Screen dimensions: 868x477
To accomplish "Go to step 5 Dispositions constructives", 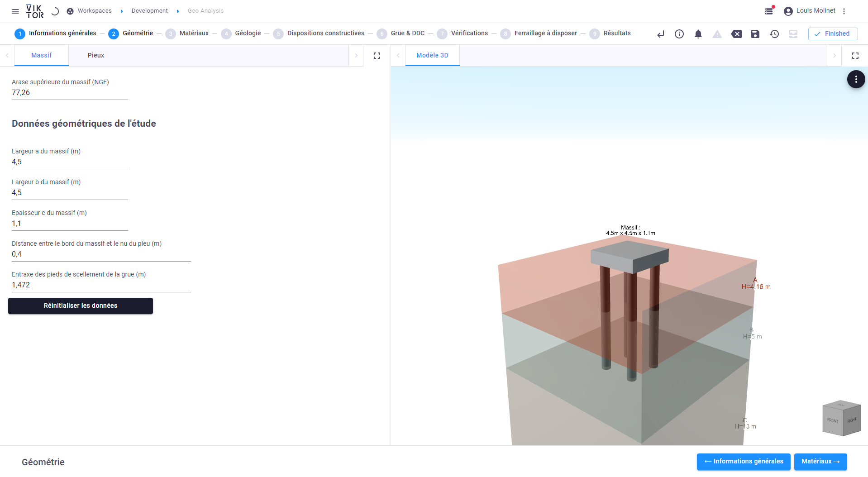I will pyautogui.click(x=319, y=33).
